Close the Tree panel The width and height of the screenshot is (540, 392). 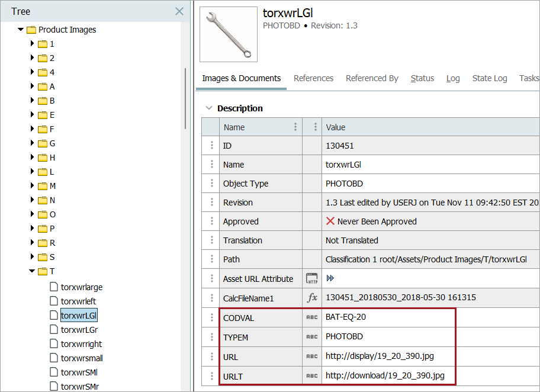point(179,11)
